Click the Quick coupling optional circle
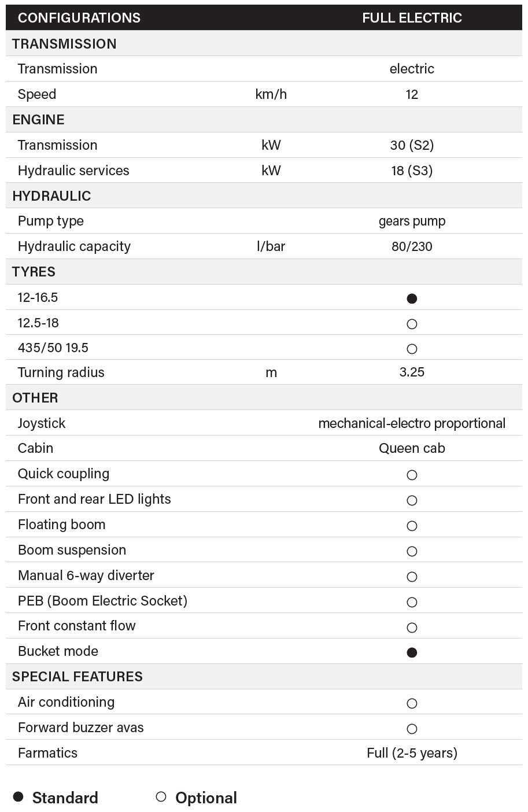Image resolution: width=528 pixels, height=812 pixels. pyautogui.click(x=412, y=475)
